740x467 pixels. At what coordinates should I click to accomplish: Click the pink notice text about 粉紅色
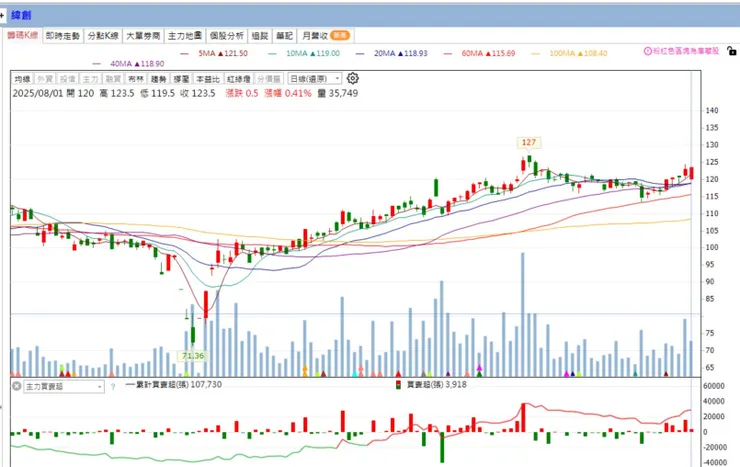coord(686,51)
